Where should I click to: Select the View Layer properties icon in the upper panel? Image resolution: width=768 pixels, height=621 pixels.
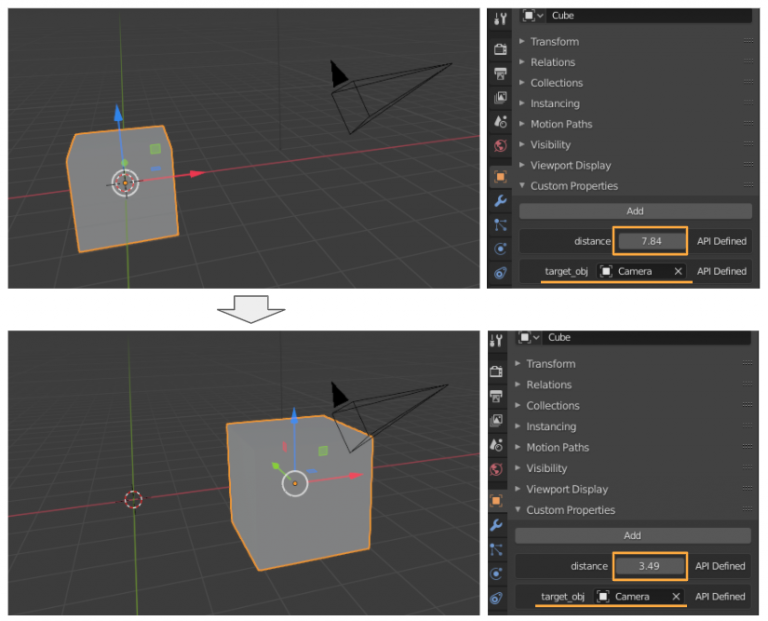(500, 97)
